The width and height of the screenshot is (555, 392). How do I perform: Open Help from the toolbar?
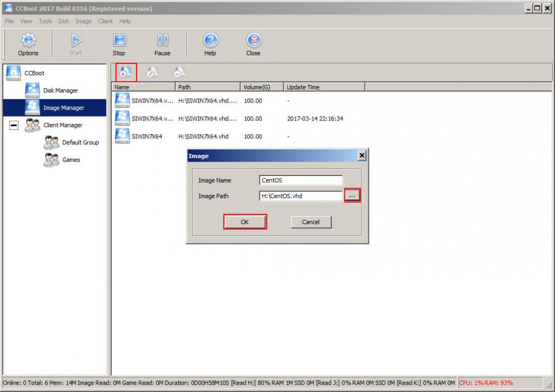210,44
